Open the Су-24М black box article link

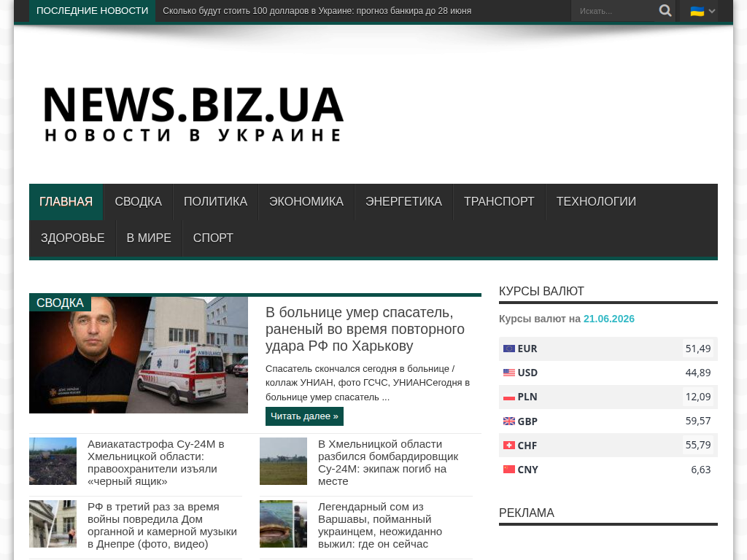(156, 462)
